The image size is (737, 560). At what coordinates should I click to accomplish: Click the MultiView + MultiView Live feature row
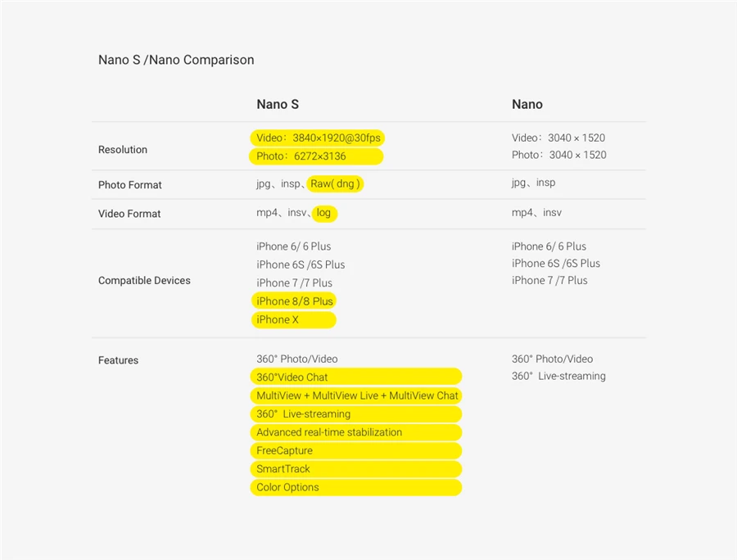(356, 395)
